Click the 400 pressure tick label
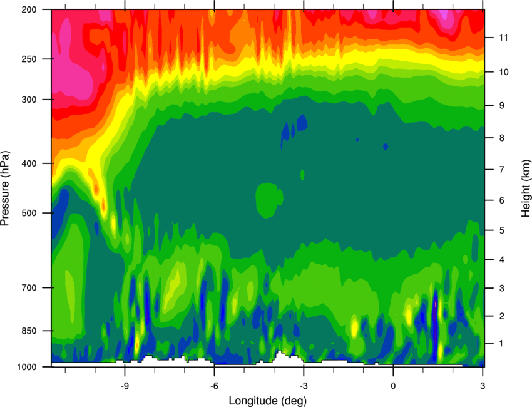532x407 pixels. pyautogui.click(x=29, y=163)
